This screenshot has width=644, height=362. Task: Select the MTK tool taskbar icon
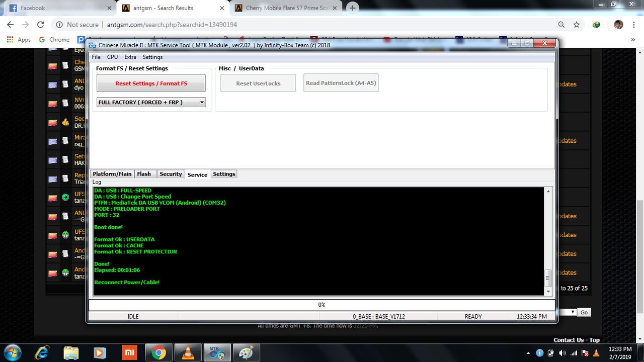click(217, 353)
